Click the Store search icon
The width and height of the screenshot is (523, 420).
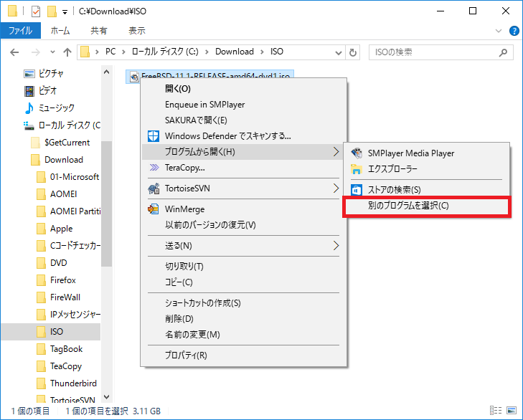357,190
